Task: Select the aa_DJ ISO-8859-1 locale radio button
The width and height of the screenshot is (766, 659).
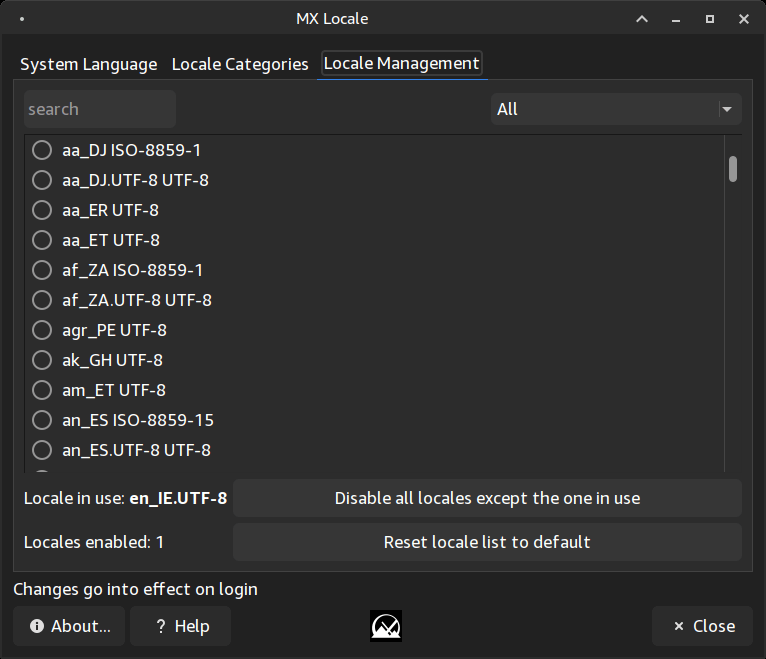Action: (42, 150)
